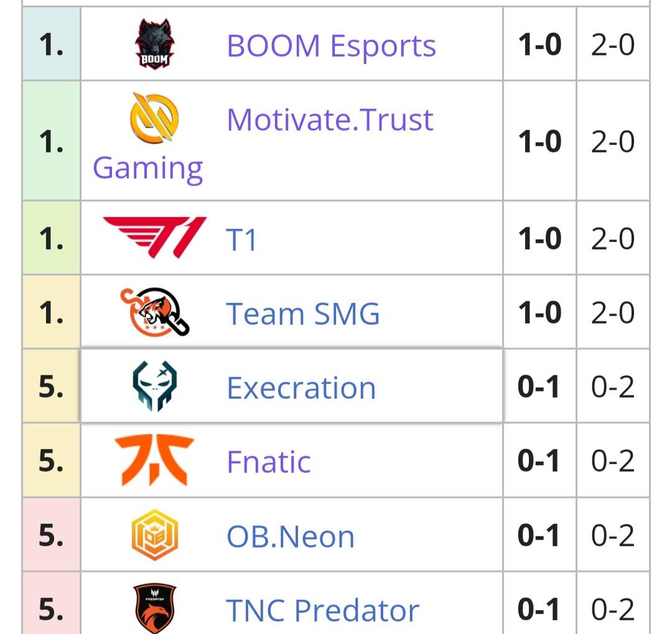Screen dimensions: 672x634
Task: Select BOOM Esports 1-0 series score
Action: tap(539, 45)
